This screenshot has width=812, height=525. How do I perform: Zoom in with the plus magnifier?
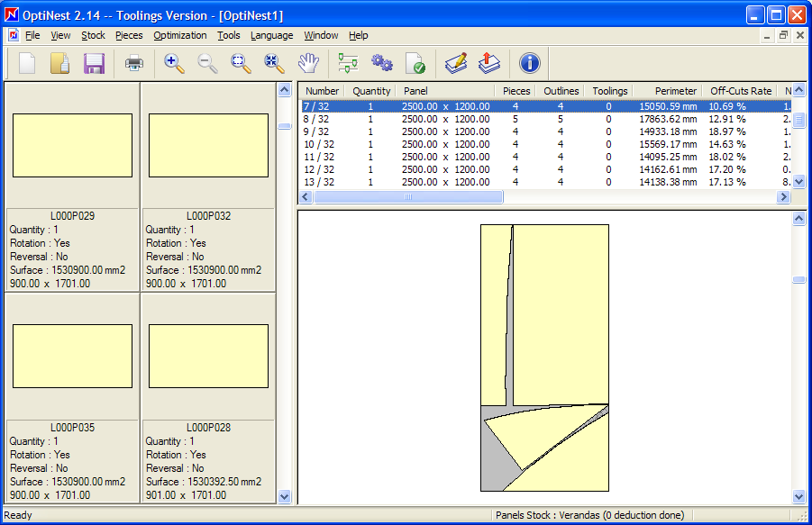[x=174, y=64]
